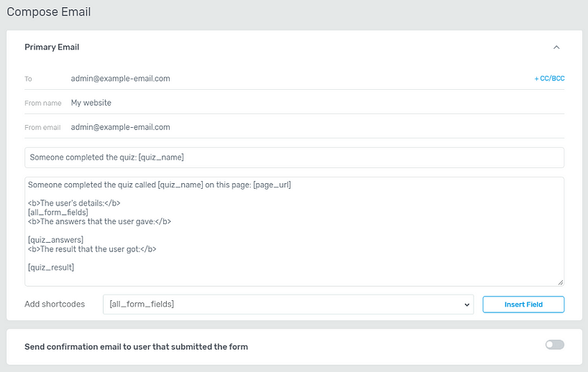Click the Insert Field button
The height and width of the screenshot is (372, 588).
click(x=523, y=304)
